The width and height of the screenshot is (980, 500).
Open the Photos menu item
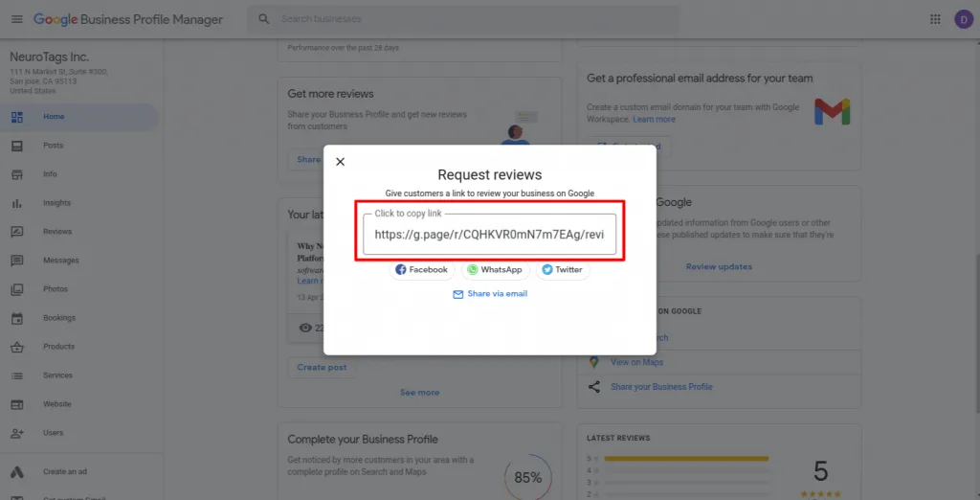[x=79, y=289]
